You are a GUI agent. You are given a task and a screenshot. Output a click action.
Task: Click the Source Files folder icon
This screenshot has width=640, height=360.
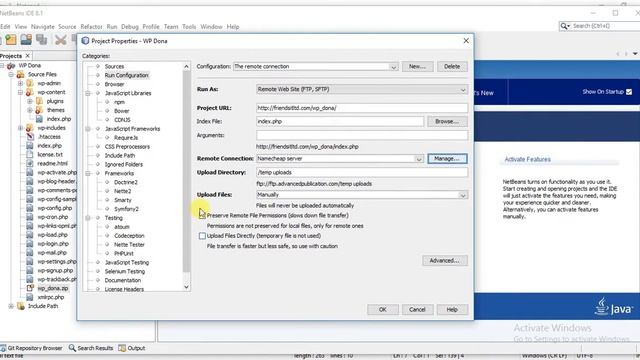point(20,74)
